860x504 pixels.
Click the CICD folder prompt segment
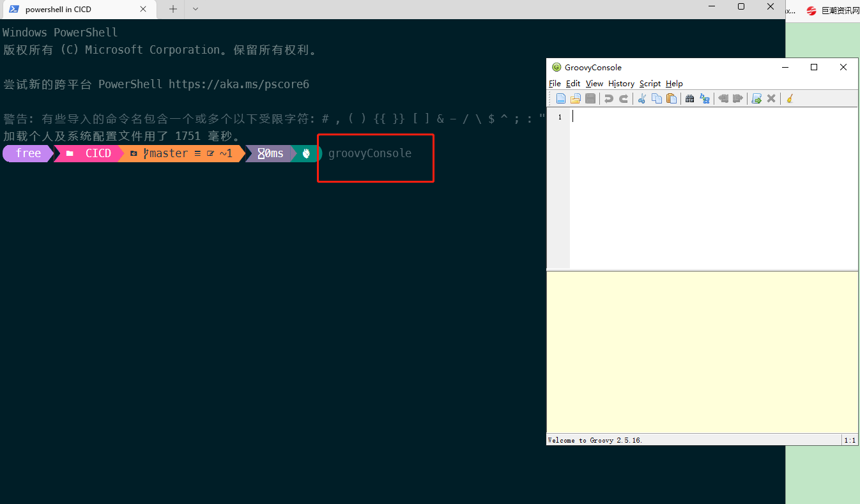tap(89, 153)
